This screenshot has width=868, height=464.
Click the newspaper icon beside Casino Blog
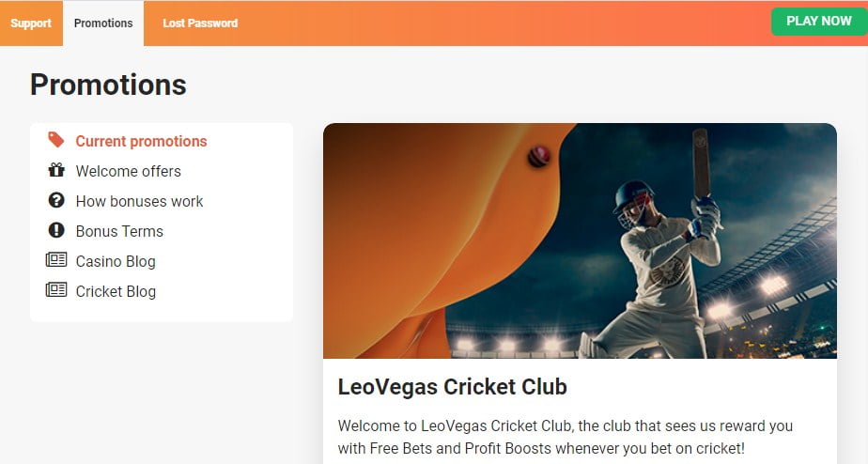pyautogui.click(x=56, y=259)
